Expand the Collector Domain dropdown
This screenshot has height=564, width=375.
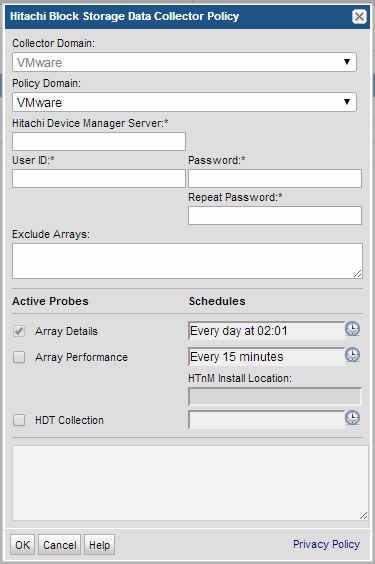click(x=184, y=62)
